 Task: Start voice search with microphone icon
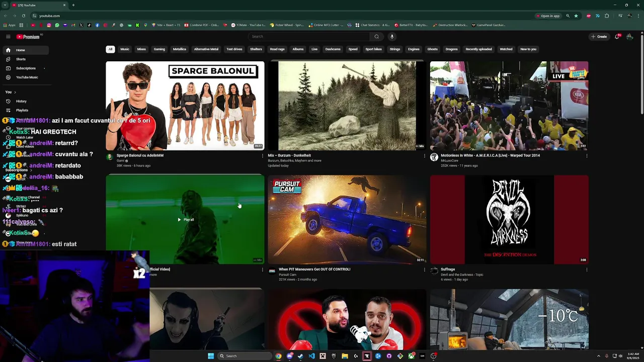coord(392,36)
